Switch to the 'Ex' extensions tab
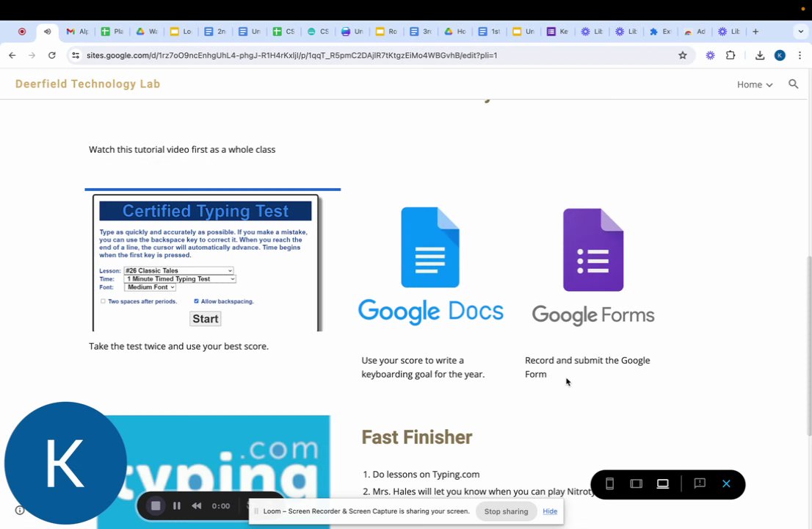 pyautogui.click(x=660, y=32)
